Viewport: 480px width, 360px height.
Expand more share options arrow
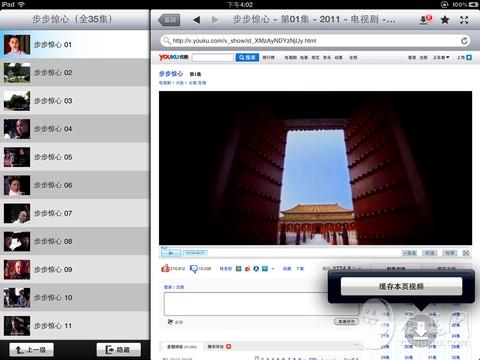[x=273, y=269]
